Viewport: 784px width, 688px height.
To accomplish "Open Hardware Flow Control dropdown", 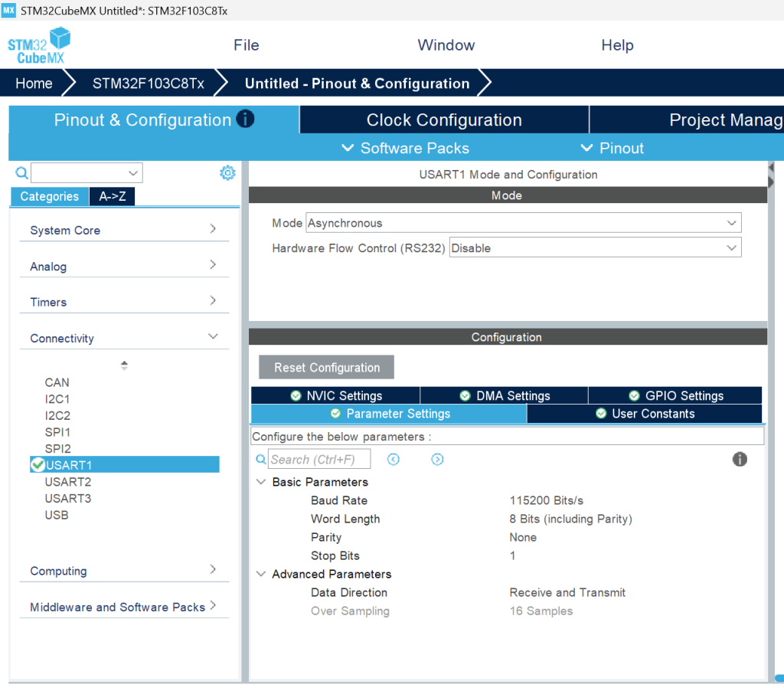I will pyautogui.click(x=595, y=248).
